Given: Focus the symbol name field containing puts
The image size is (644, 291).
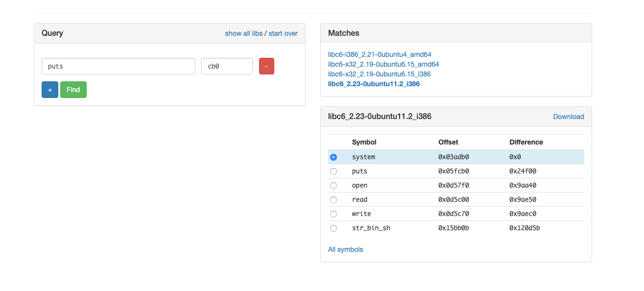Looking at the screenshot, I should [x=119, y=66].
